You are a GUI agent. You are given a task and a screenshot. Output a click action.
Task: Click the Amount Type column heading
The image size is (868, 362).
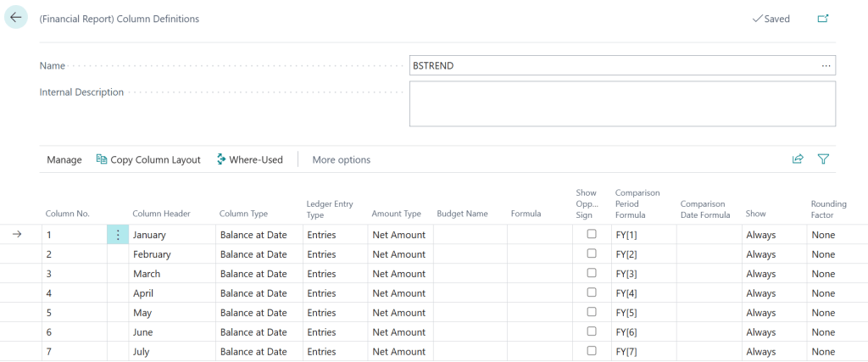click(x=397, y=214)
